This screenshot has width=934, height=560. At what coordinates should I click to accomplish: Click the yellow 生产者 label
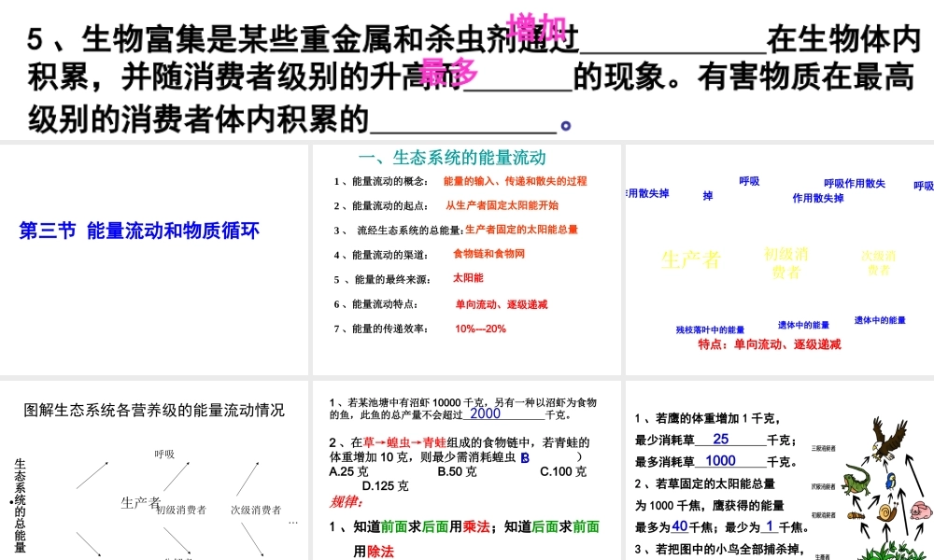point(691,259)
